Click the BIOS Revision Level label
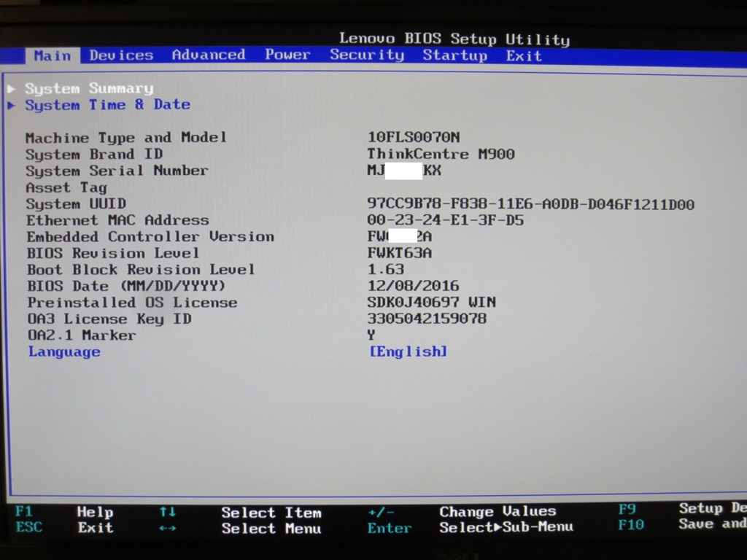The height and width of the screenshot is (560, 747). [x=113, y=253]
